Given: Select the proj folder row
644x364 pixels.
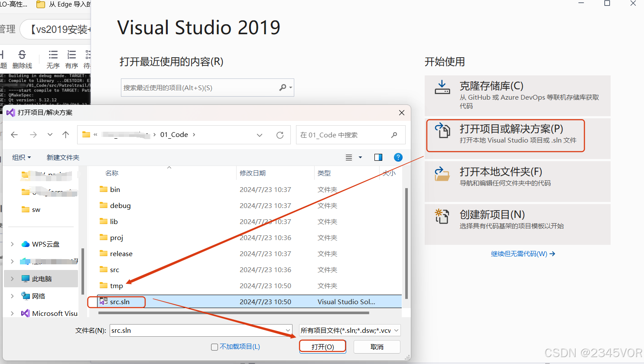Looking at the screenshot, I should (x=250, y=237).
